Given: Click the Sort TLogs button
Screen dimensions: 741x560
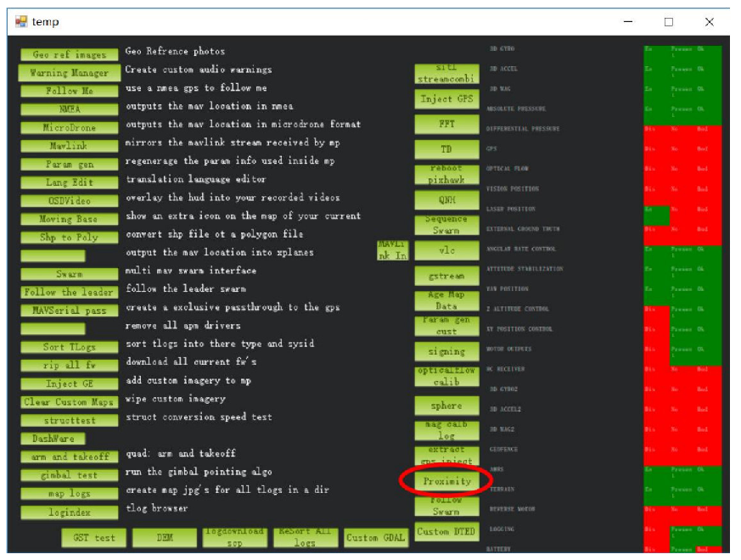Looking at the screenshot, I should click(x=69, y=347).
